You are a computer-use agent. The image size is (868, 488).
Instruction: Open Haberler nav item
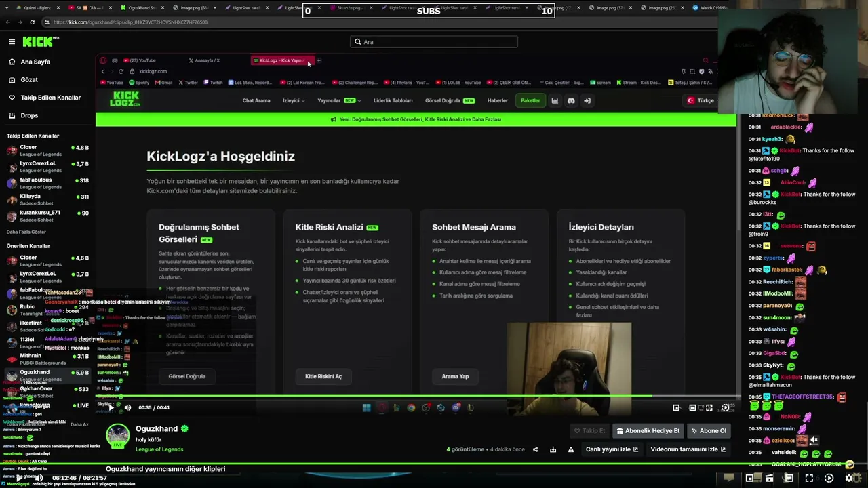[498, 100]
